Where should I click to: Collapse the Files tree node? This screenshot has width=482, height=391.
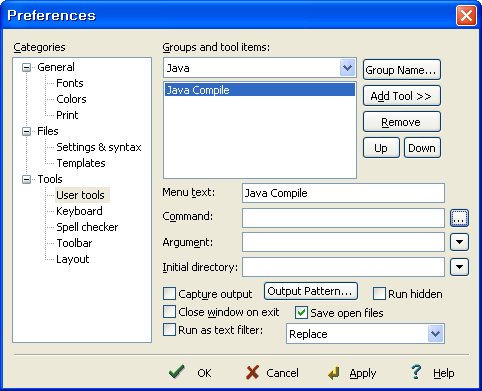[x=26, y=131]
